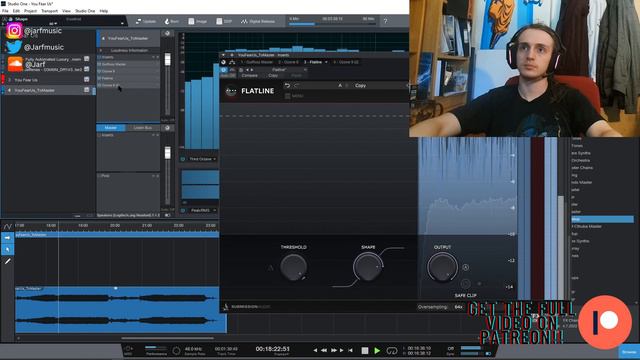The width and height of the screenshot is (640, 360).
Task: Select the arrow tool in left toolbar
Action: tap(7, 238)
